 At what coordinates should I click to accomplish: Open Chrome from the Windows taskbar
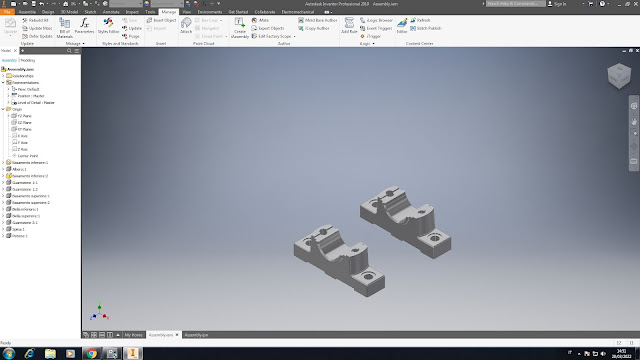click(x=91, y=353)
